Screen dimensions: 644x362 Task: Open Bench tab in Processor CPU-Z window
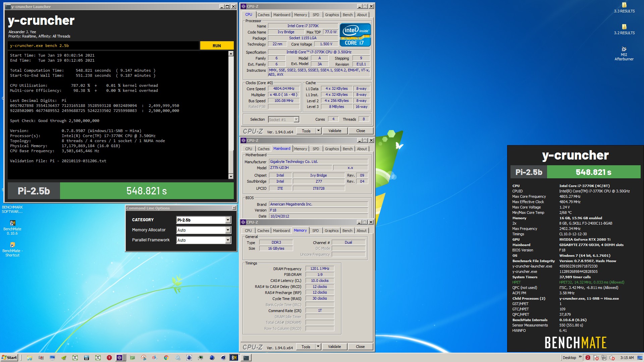347,15
